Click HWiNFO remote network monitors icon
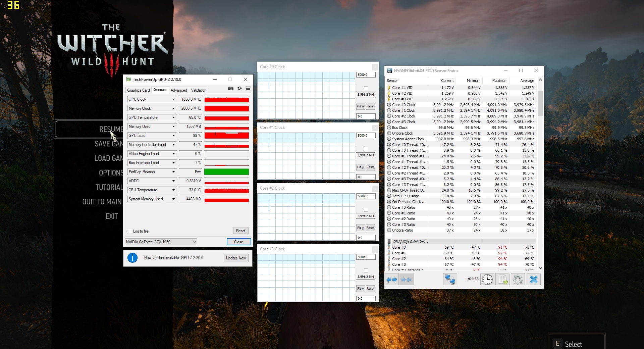The height and width of the screenshot is (349, 644). (x=450, y=280)
